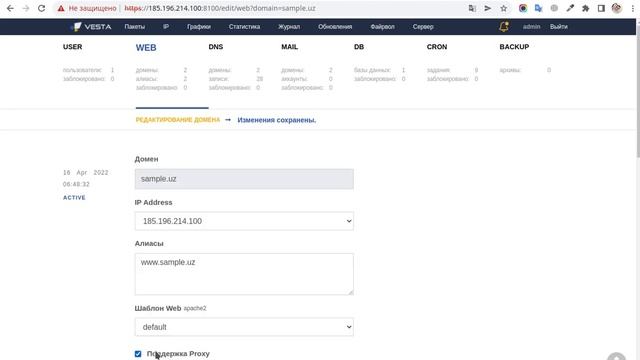Click the admin user link
Viewport: 640px width, 360px height.
(531, 27)
